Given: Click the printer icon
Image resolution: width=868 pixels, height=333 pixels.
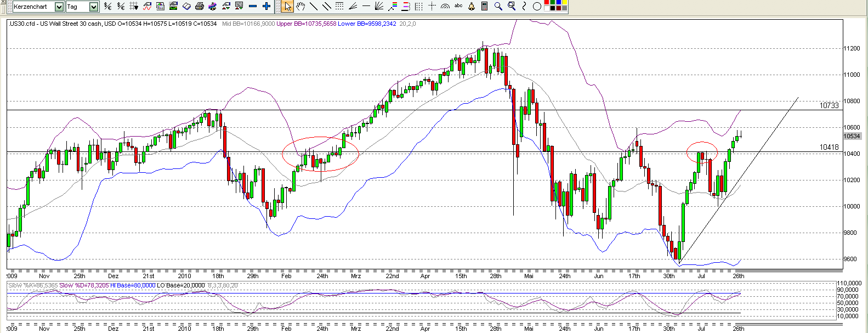Looking at the screenshot, I should coord(200,6).
